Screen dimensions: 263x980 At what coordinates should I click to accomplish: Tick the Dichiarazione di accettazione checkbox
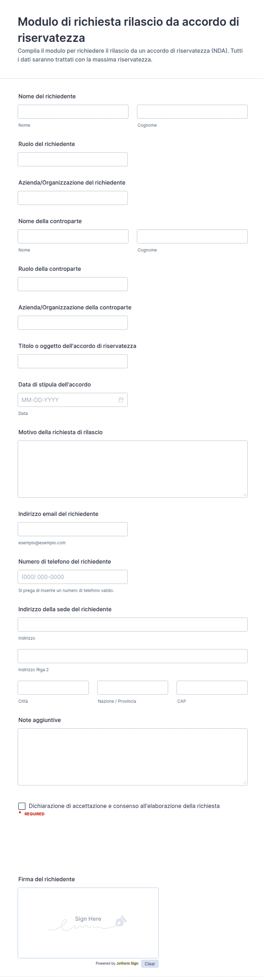pos(22,806)
